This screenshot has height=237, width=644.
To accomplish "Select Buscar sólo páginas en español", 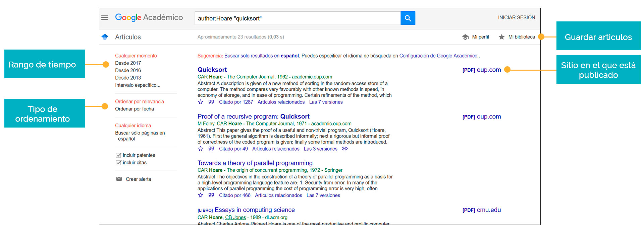I will click(x=140, y=136).
